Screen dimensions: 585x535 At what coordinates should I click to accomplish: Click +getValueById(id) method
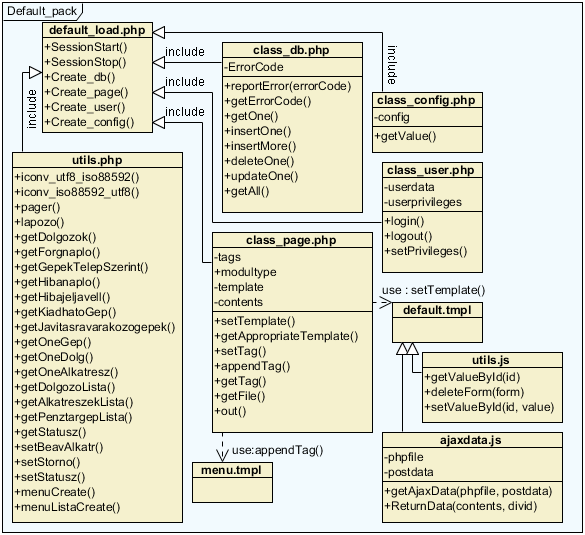coord(472,377)
